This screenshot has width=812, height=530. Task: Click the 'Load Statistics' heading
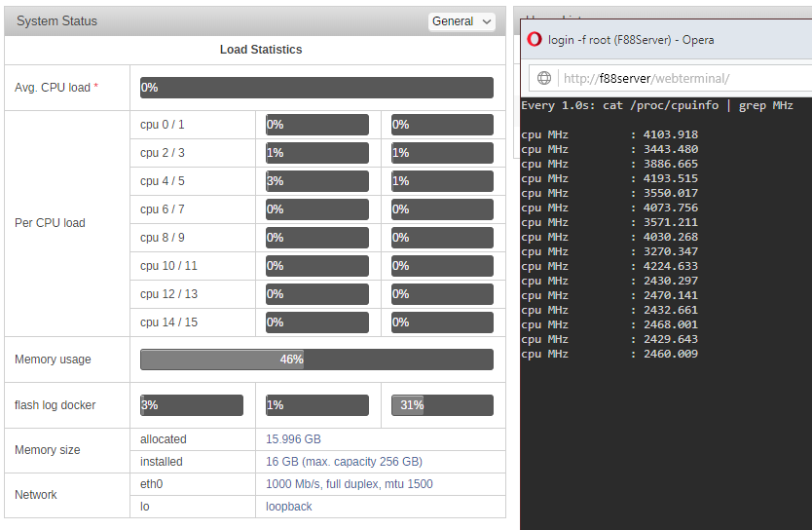click(x=261, y=50)
